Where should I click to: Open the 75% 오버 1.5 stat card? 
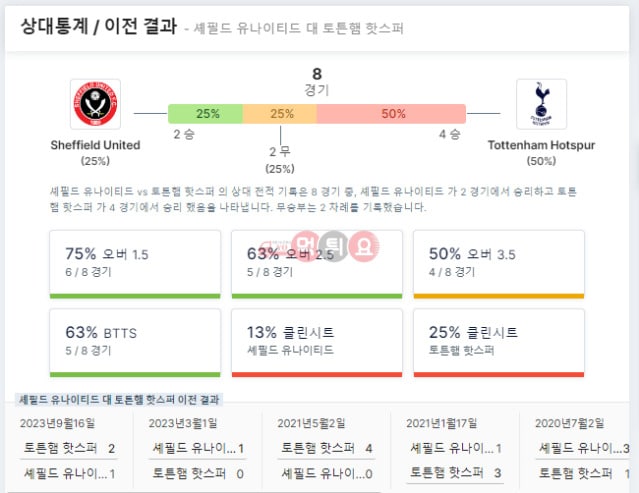[x=135, y=264]
